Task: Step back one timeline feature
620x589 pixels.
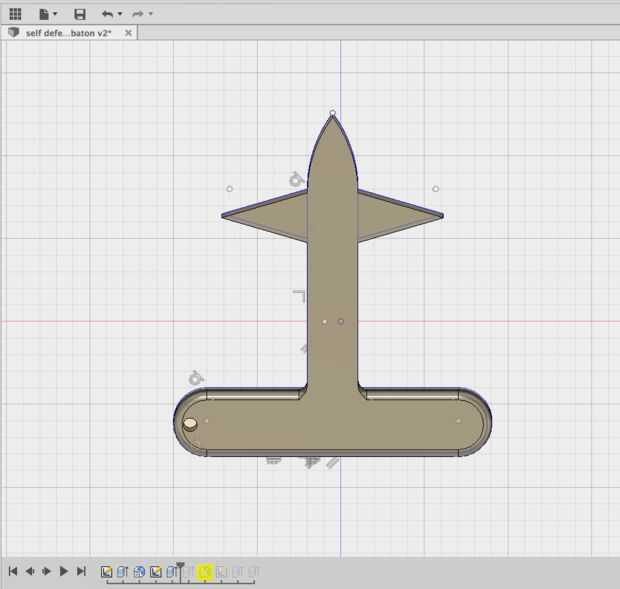Action: point(30,571)
